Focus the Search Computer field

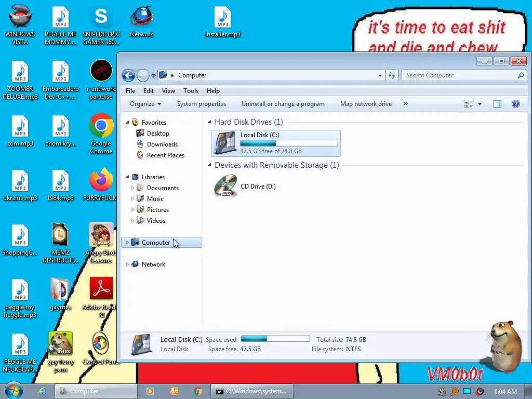coord(464,75)
